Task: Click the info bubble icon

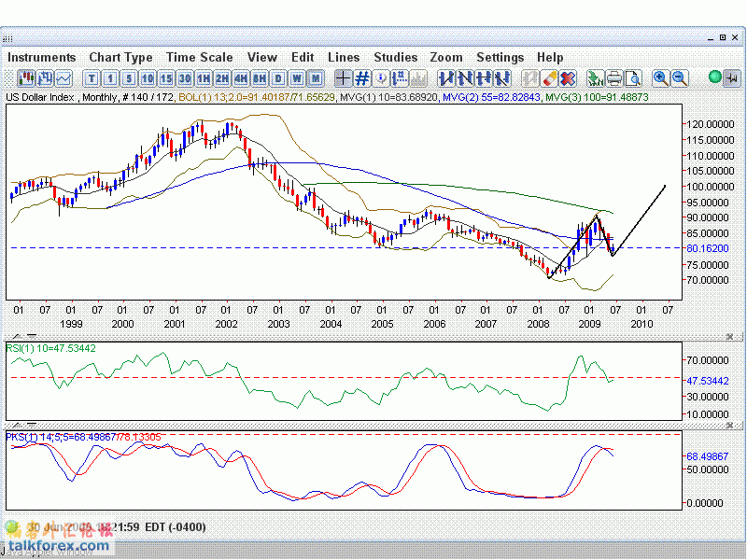Action: coord(381,78)
